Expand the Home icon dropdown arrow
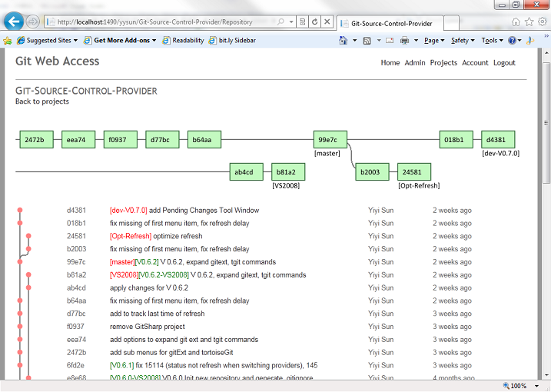Screen dimensions: 551x392 pos(354,41)
